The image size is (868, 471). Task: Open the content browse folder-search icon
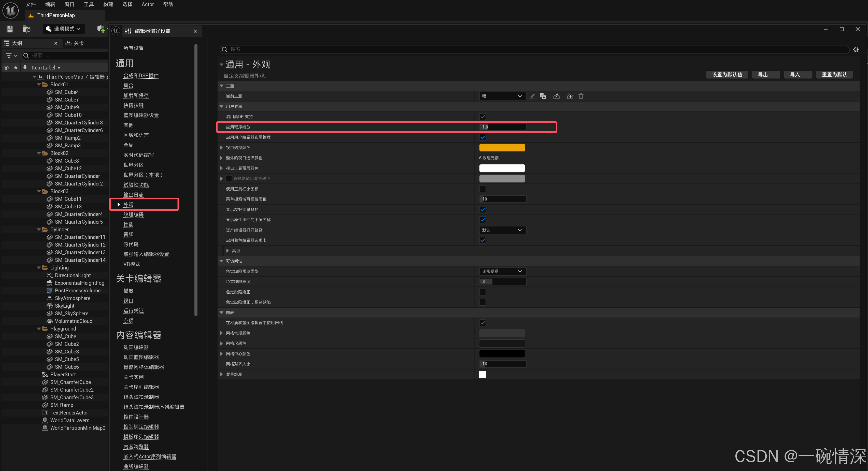[x=26, y=29]
